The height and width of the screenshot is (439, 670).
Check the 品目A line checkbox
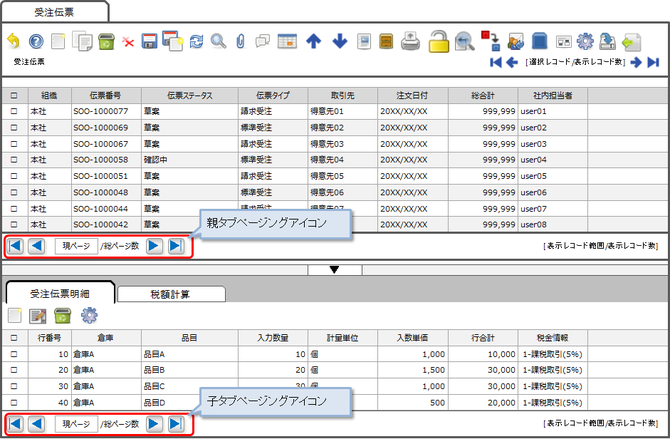coord(14,354)
